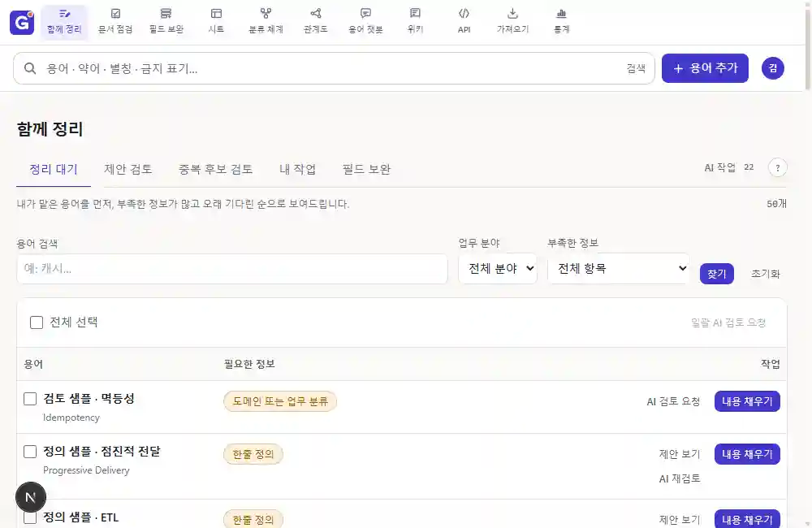The height and width of the screenshot is (528, 812).
Task: Click AI 검토 요청 for 멱등성
Action: click(673, 401)
